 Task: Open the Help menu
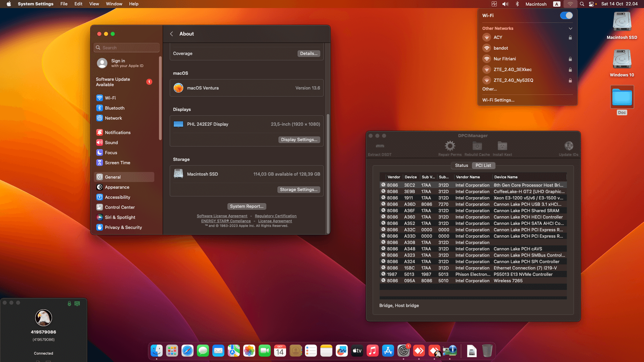133,4
